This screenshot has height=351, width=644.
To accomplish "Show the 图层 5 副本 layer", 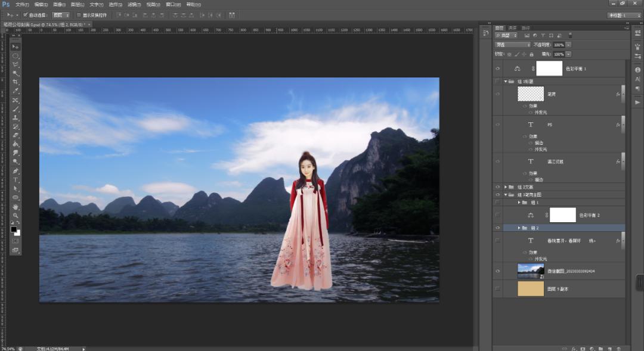I will 497,288.
